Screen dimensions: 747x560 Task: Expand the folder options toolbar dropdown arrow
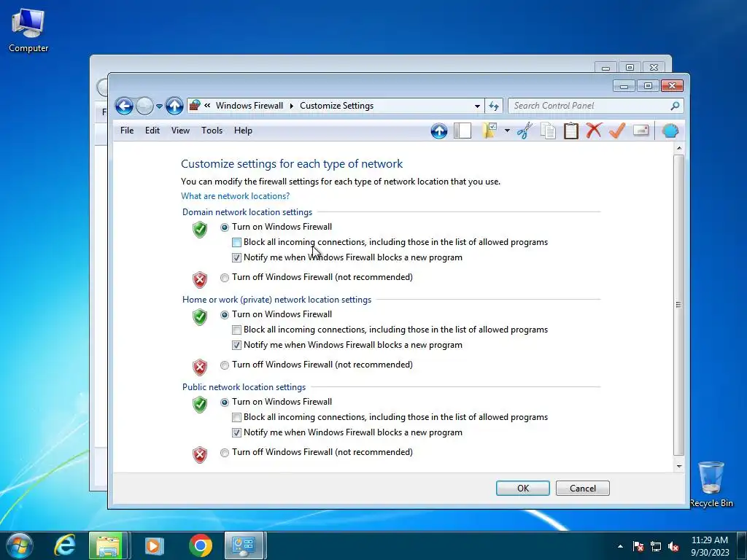tap(507, 131)
